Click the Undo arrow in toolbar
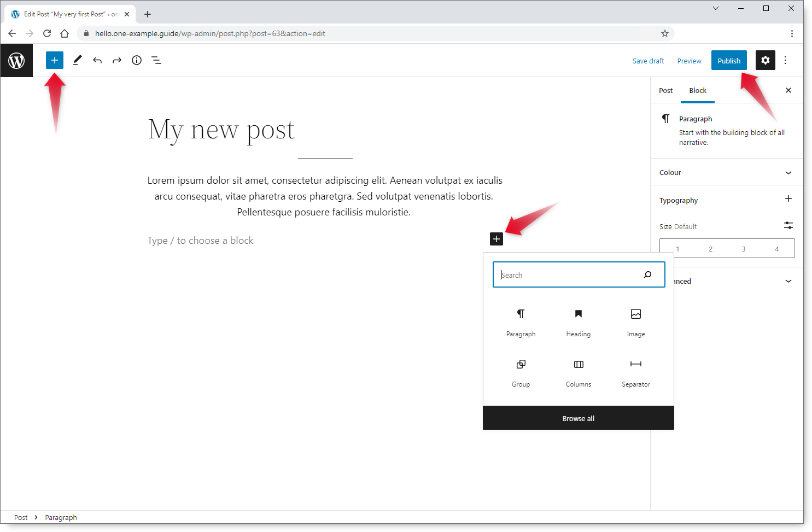This screenshot has height=532, width=812. coord(97,60)
